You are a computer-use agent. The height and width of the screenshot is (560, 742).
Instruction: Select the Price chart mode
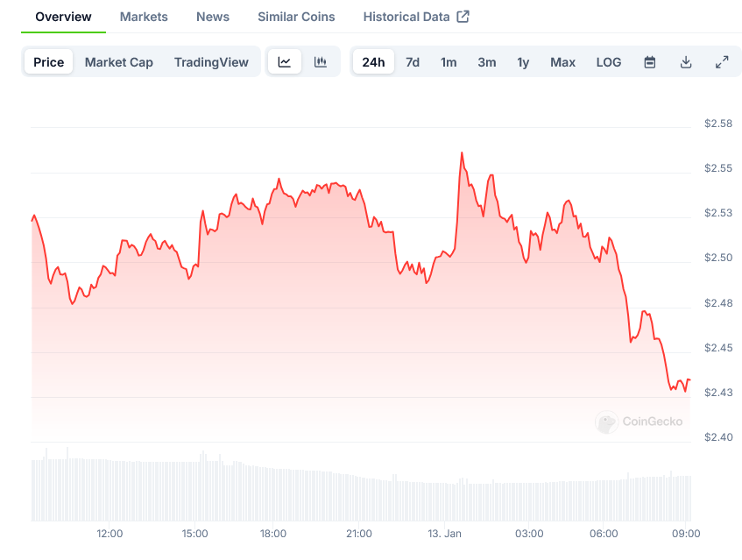(x=49, y=62)
